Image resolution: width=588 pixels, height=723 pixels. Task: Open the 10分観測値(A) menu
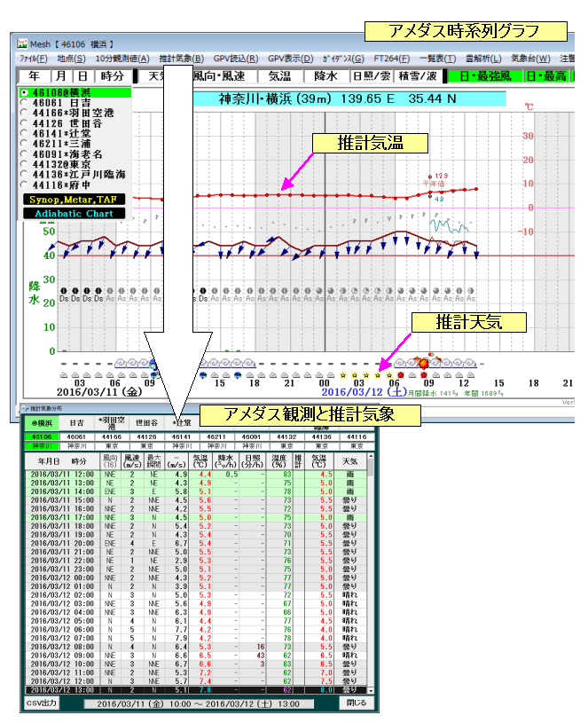coord(122,59)
